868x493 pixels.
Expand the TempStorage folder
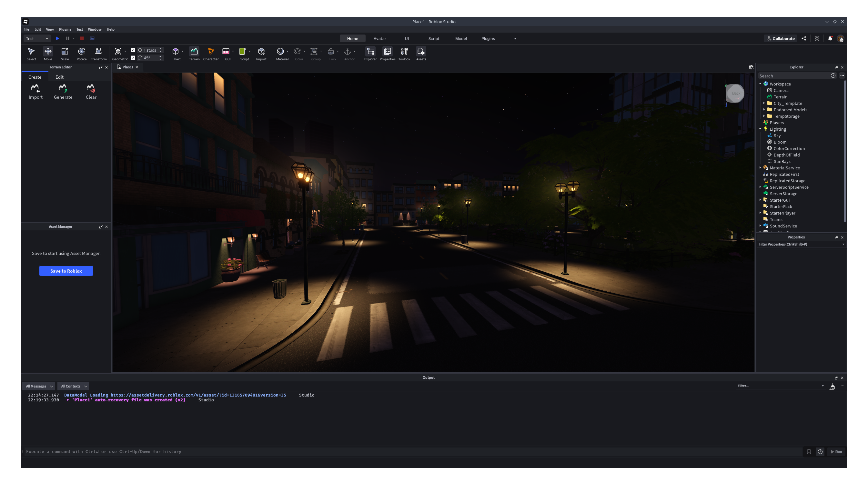click(764, 116)
